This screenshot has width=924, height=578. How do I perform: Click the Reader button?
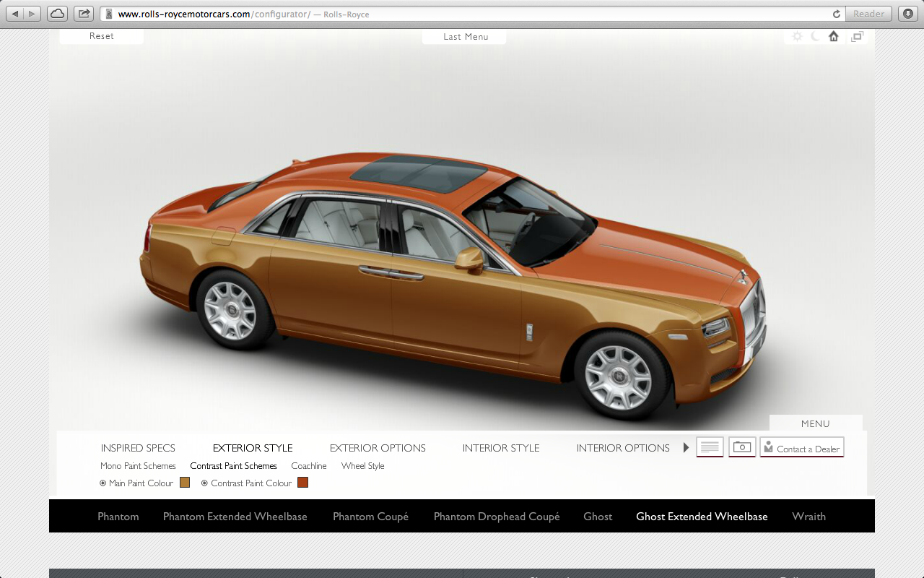[x=868, y=14]
